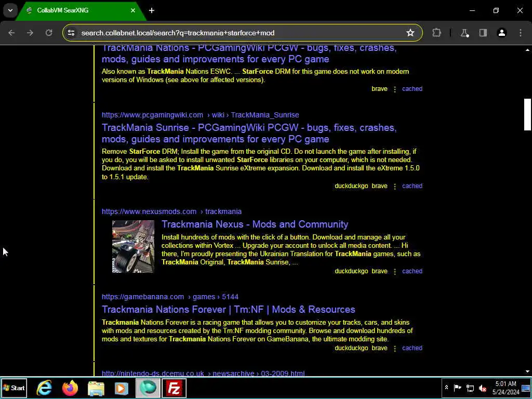The image size is (532, 399).
Task: Click the 'brave' label under TrackMania Nations result
Action: click(x=379, y=89)
